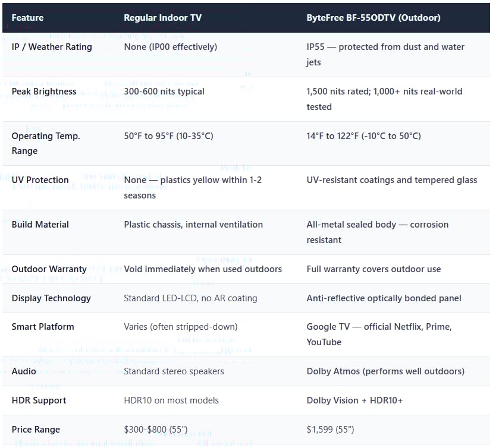Click the IP55 dust and water jets cell

[x=385, y=54]
